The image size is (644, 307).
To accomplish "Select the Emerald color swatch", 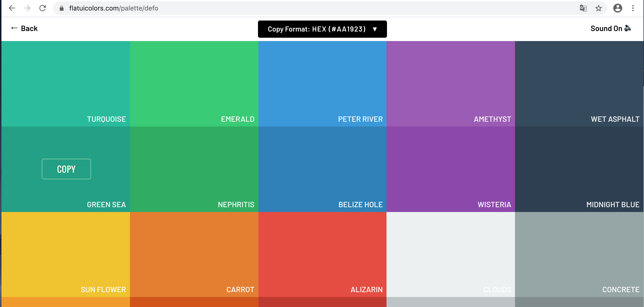I will (194, 84).
